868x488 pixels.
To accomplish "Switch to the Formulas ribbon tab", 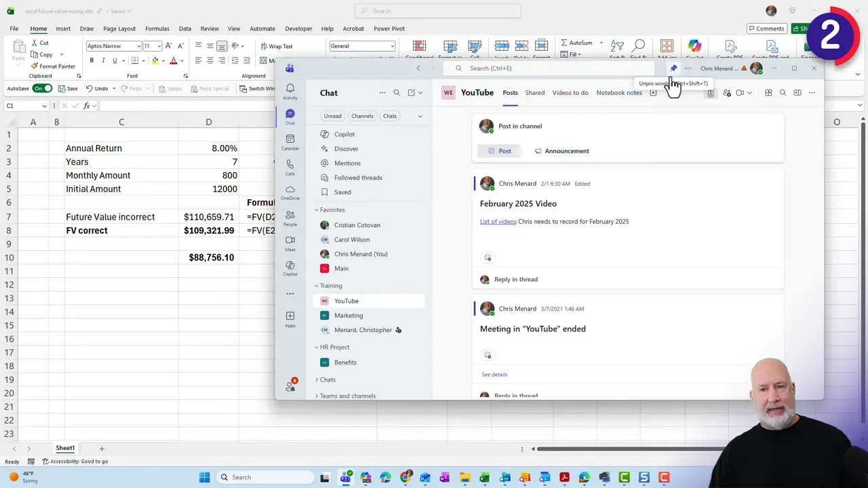I will point(157,28).
